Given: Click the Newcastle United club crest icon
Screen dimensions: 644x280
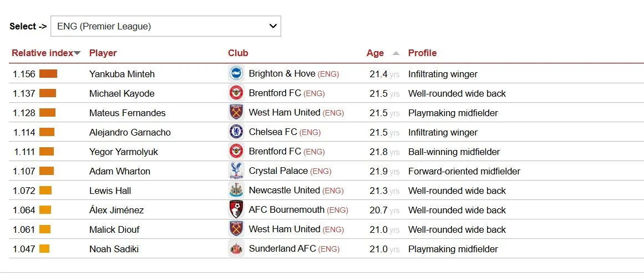Looking at the screenshot, I should (236, 191).
